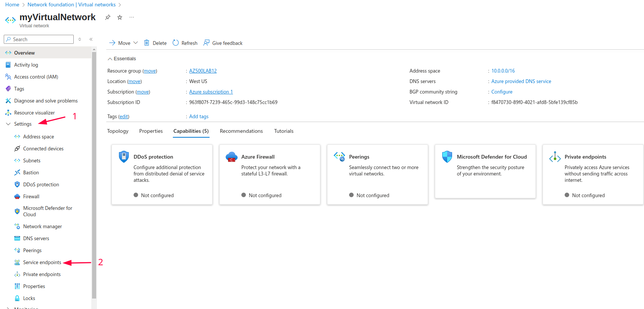This screenshot has height=309, width=644.
Task: Open the Private endpoints capability card
Action: [x=593, y=175]
